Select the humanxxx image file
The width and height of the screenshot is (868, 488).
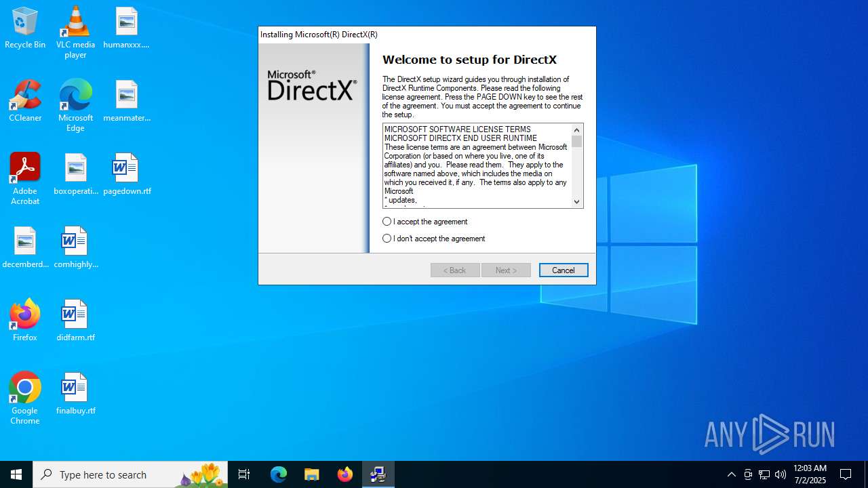[126, 28]
